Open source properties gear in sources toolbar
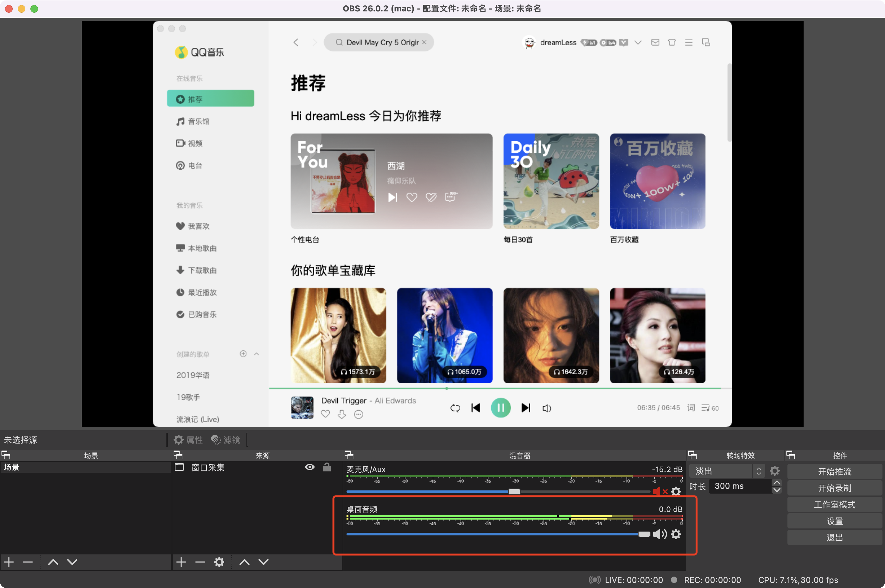The height and width of the screenshot is (588, 885). (219, 562)
